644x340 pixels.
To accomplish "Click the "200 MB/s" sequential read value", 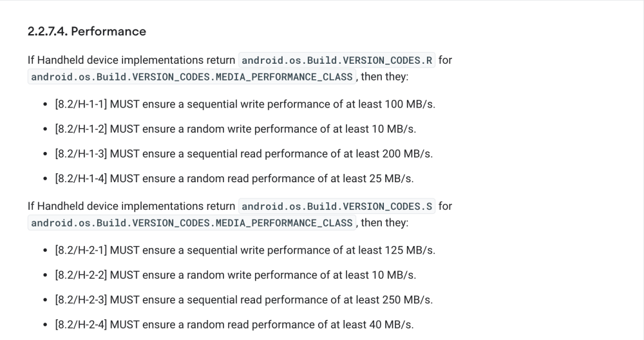I will [x=406, y=153].
